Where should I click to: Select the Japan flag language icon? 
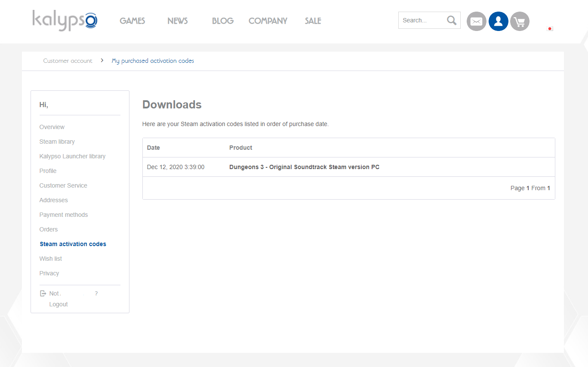tap(550, 29)
